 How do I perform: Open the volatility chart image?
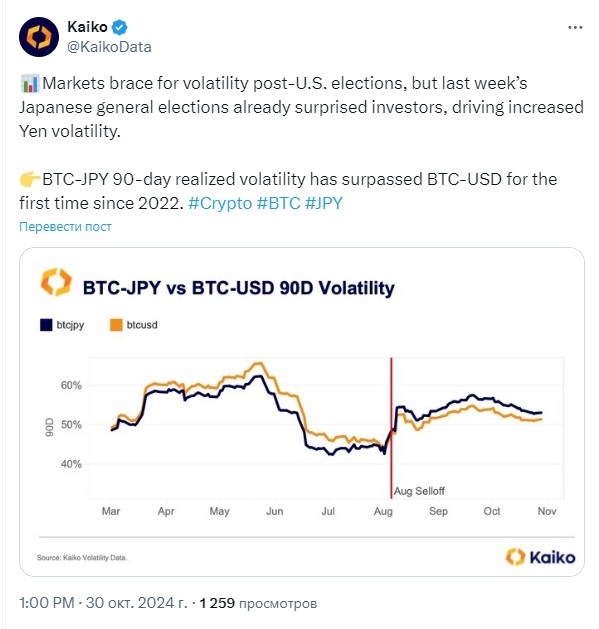[302, 412]
